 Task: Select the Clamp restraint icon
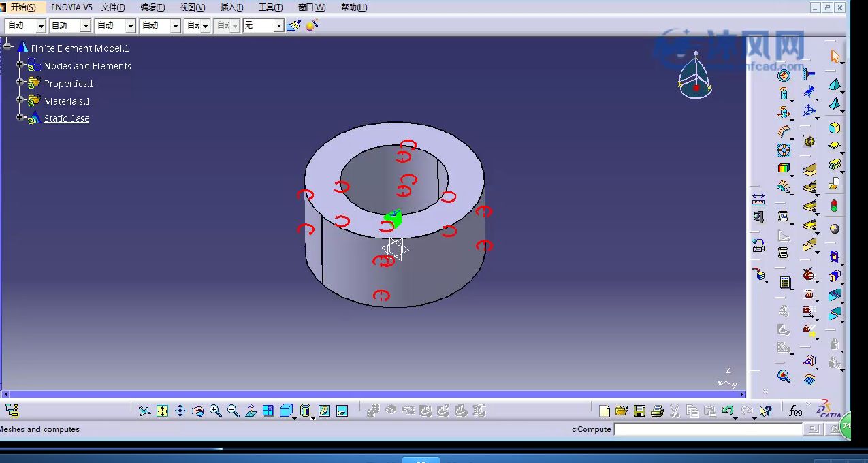click(x=809, y=75)
